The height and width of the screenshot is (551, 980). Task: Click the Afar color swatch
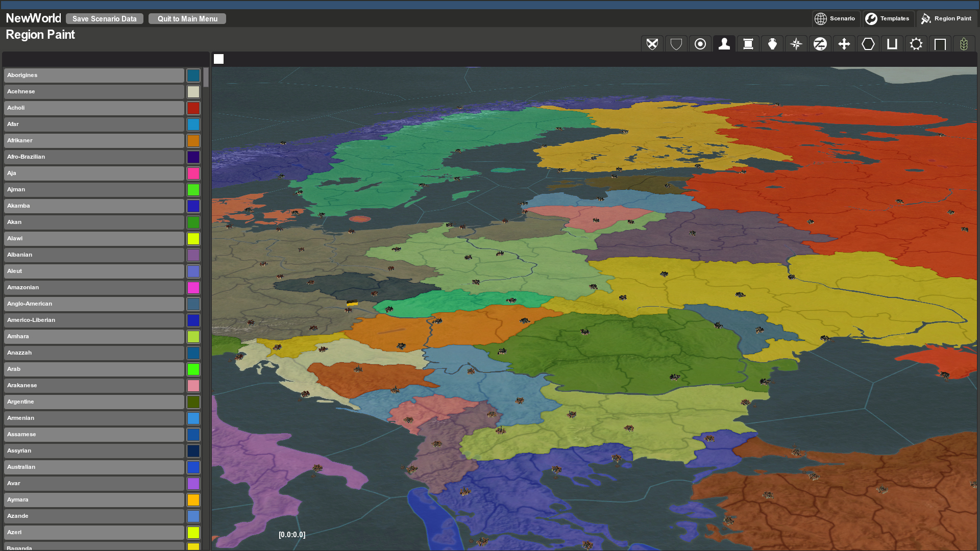click(193, 124)
